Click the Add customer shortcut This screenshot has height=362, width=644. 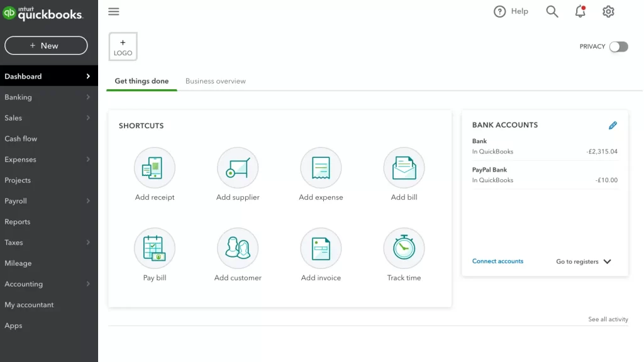click(x=238, y=247)
